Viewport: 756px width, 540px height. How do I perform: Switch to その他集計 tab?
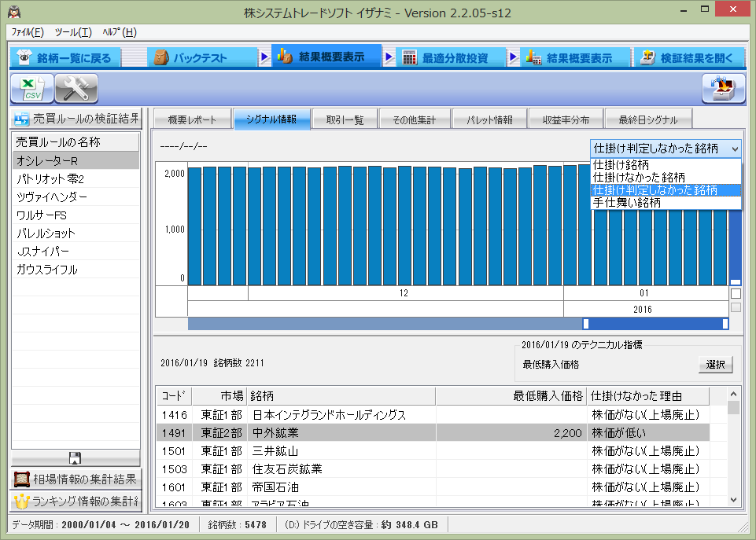(x=414, y=119)
